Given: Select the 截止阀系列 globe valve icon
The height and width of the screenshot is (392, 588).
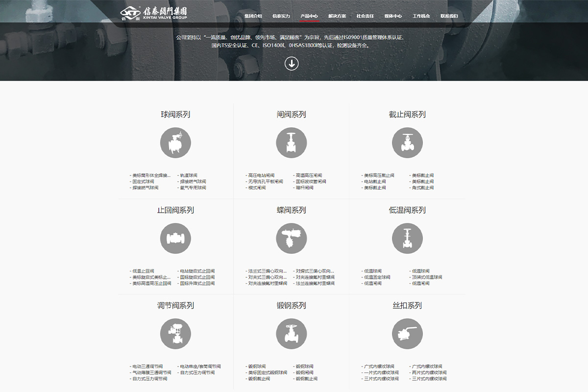Looking at the screenshot, I should pyautogui.click(x=407, y=143).
